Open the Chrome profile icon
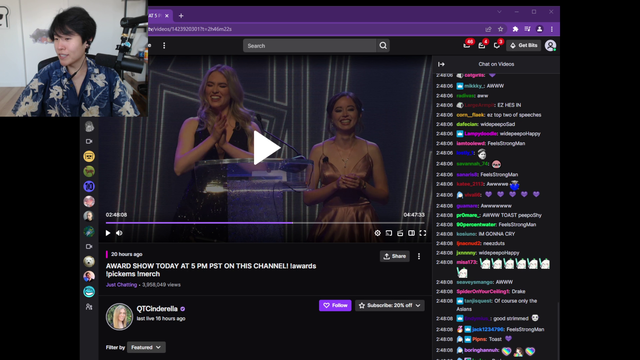Viewport: 640px width, 360px height. coord(540,29)
